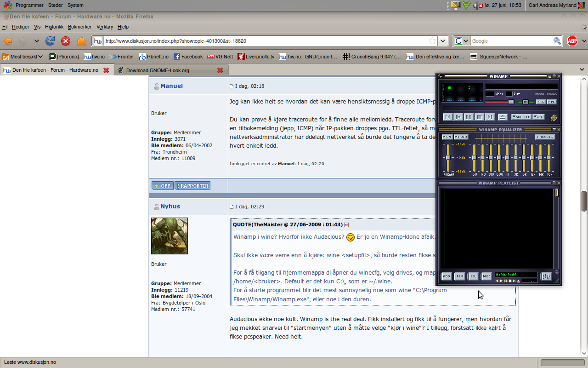The height and width of the screenshot is (368, 588).
Task: Open file with Winamp eject button
Action: pyautogui.click(x=502, y=117)
